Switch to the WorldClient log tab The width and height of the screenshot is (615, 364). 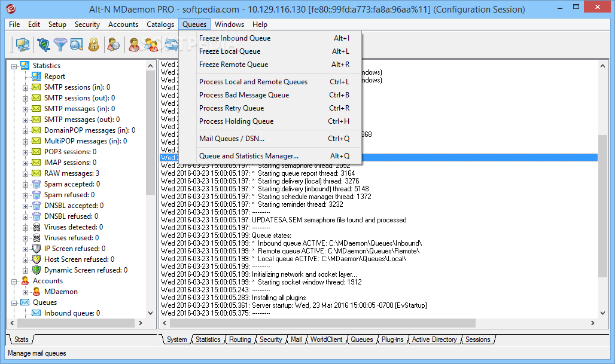[326, 339]
